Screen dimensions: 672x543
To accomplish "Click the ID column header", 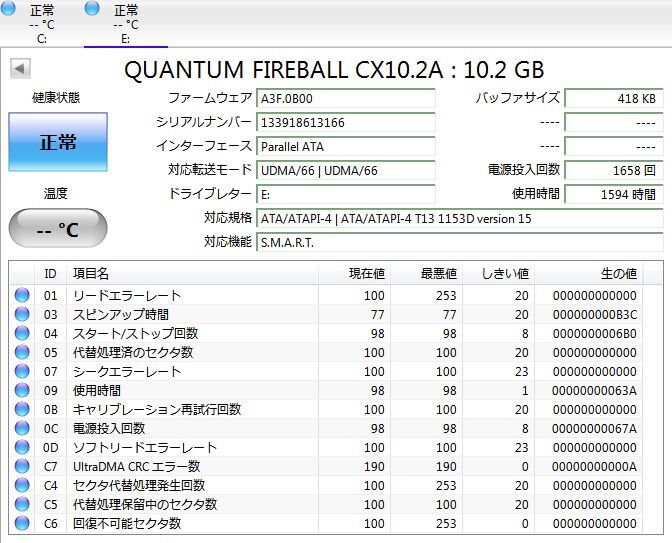I will (50, 273).
